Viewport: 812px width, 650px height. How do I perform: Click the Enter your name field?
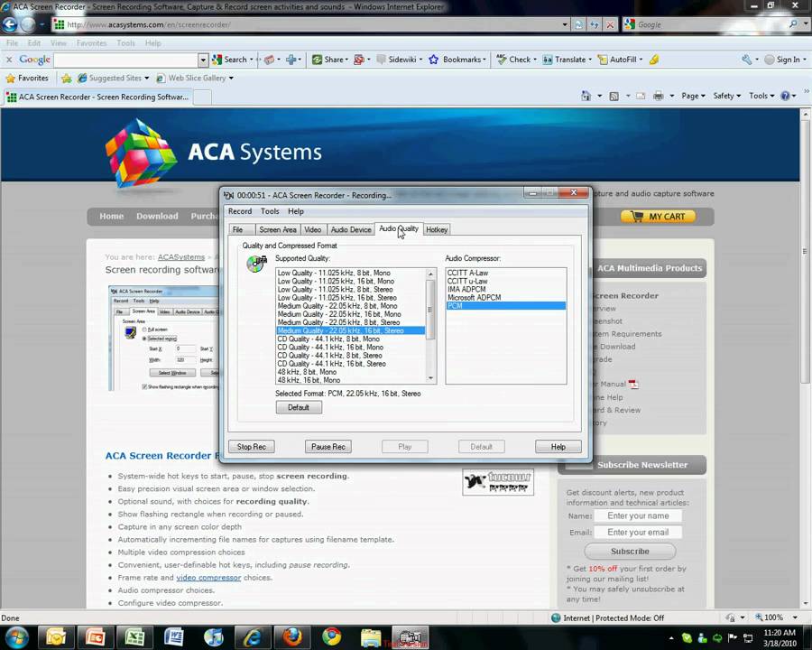pyautogui.click(x=638, y=515)
